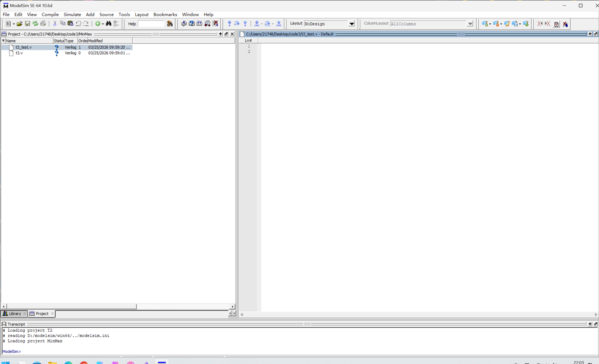
Task: Click the Help search input field
Action: pyautogui.click(x=151, y=24)
